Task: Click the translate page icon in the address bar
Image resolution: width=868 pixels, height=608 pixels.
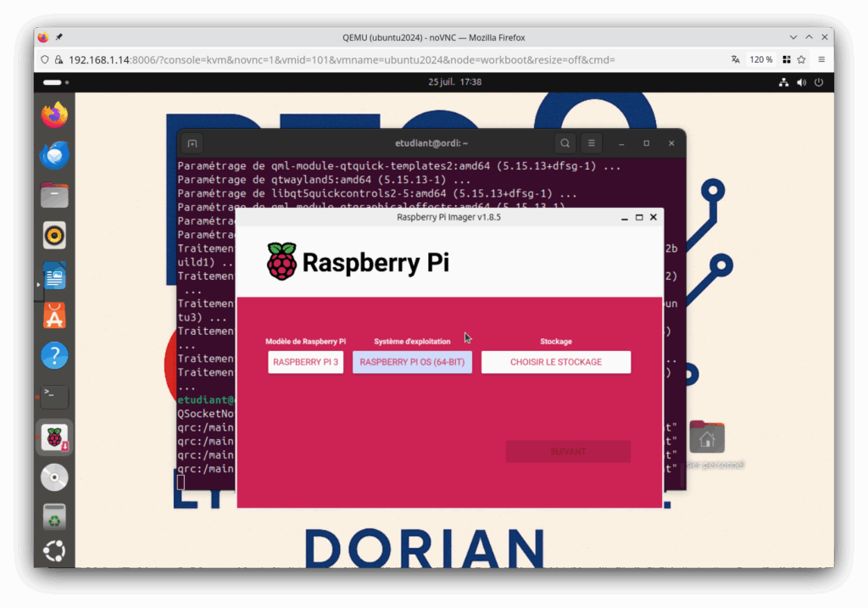Action: (735, 59)
